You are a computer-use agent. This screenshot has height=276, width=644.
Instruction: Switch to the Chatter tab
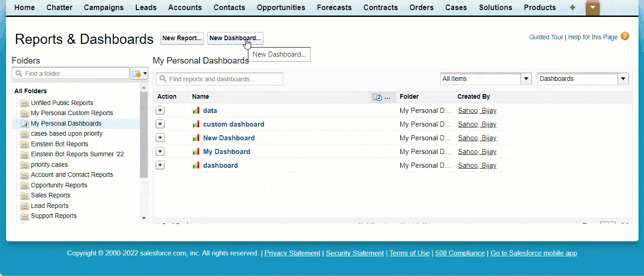pyautogui.click(x=59, y=7)
